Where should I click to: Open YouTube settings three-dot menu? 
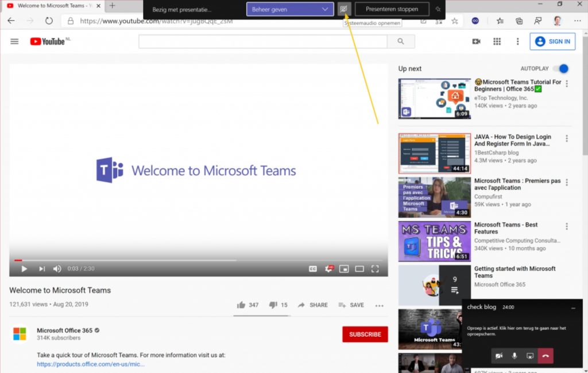(517, 41)
